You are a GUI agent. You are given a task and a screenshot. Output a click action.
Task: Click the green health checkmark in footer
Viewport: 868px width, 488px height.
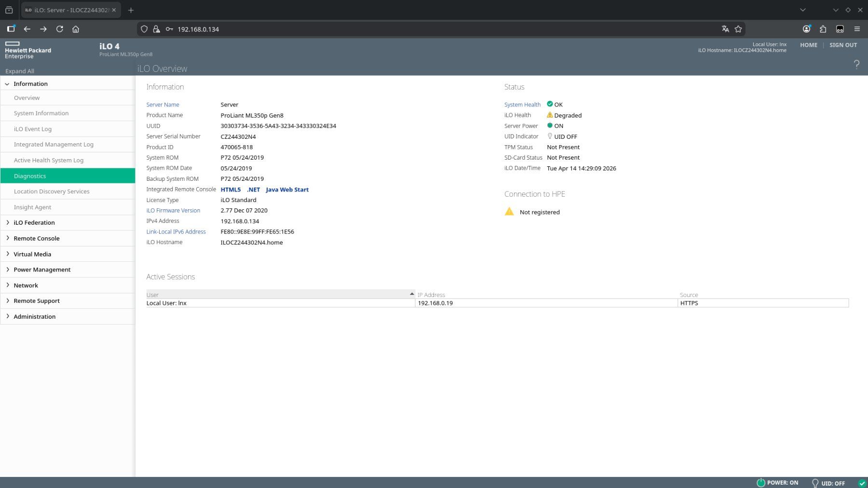point(862,483)
